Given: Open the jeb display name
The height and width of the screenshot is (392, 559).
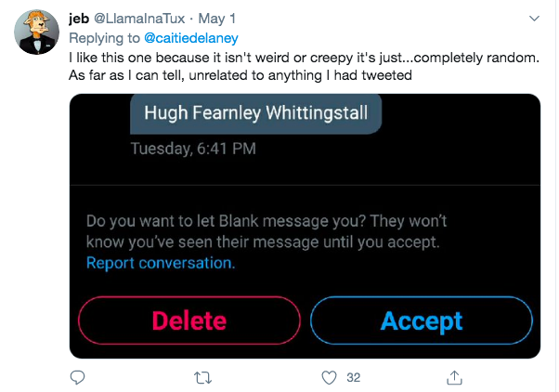Looking at the screenshot, I should point(79,19).
